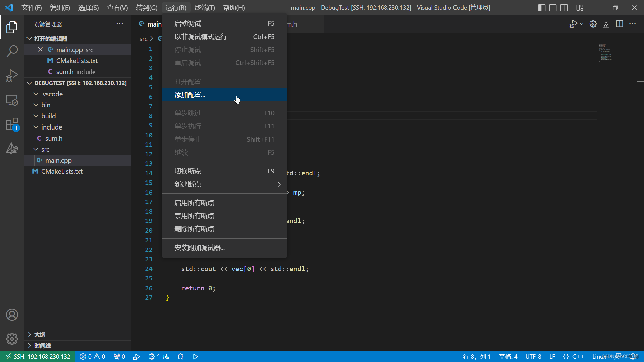Viewport: 644px width, 362px height.
Task: Open the Explorer view in activity bar
Action: tap(12, 27)
